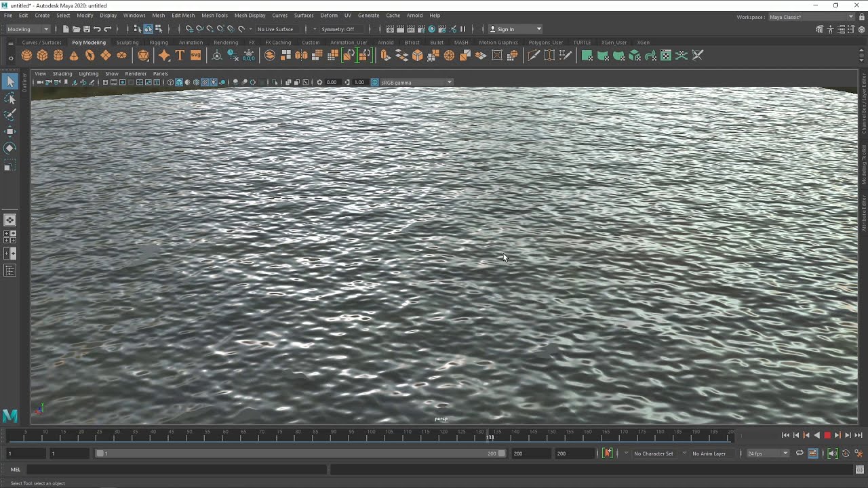Create a super shape star from the shelf
This screenshot has height=488, width=868.
[164, 56]
